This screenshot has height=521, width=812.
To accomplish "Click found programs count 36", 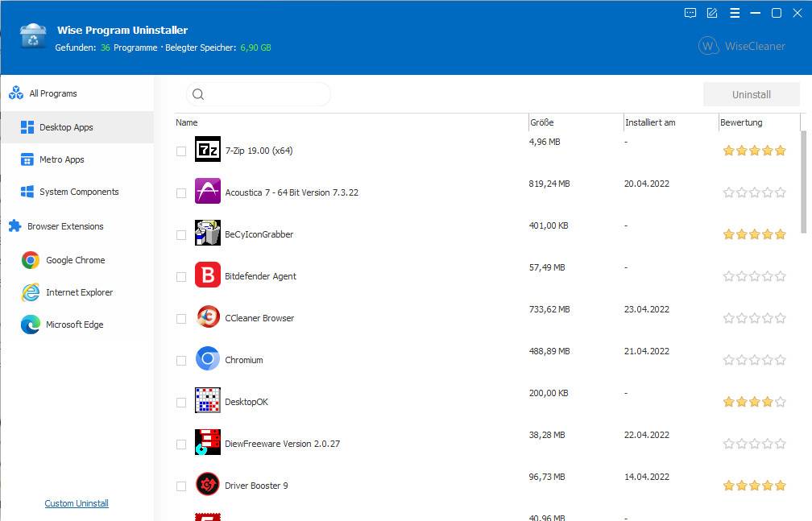I will [x=105, y=48].
